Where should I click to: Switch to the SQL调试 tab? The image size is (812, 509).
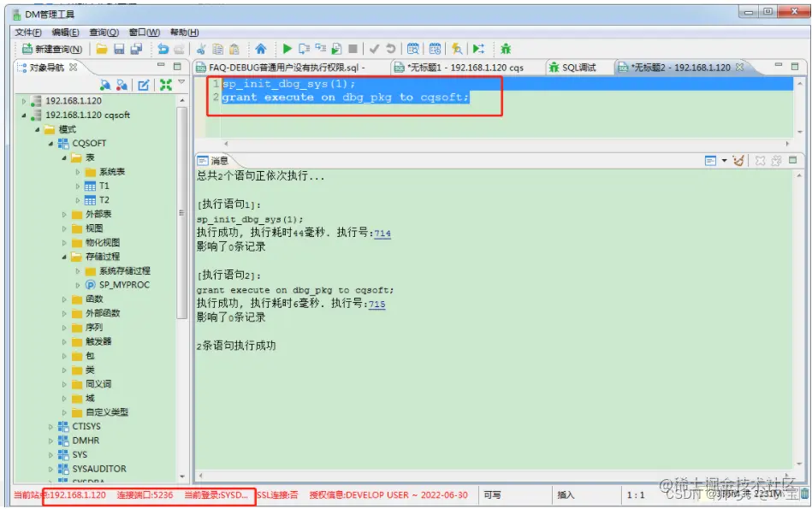tap(572, 68)
